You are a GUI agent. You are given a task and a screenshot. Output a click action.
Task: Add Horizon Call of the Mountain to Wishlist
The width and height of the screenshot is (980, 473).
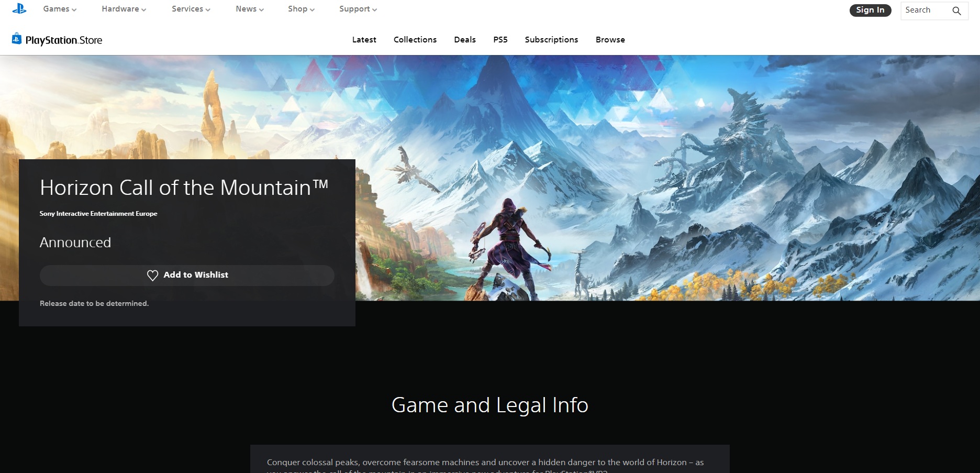click(187, 275)
